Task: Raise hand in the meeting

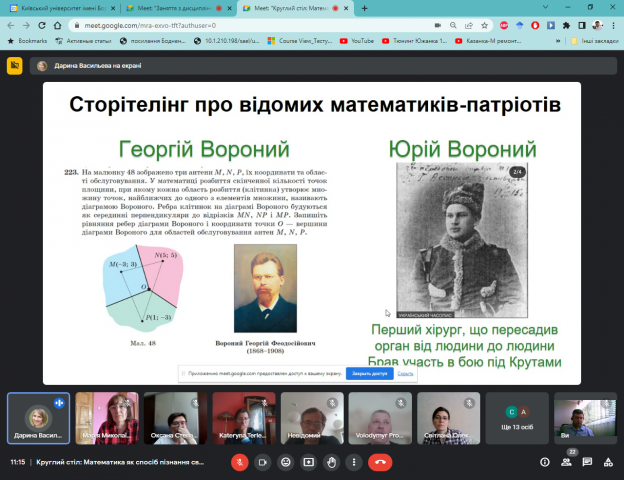Action: coord(332,462)
